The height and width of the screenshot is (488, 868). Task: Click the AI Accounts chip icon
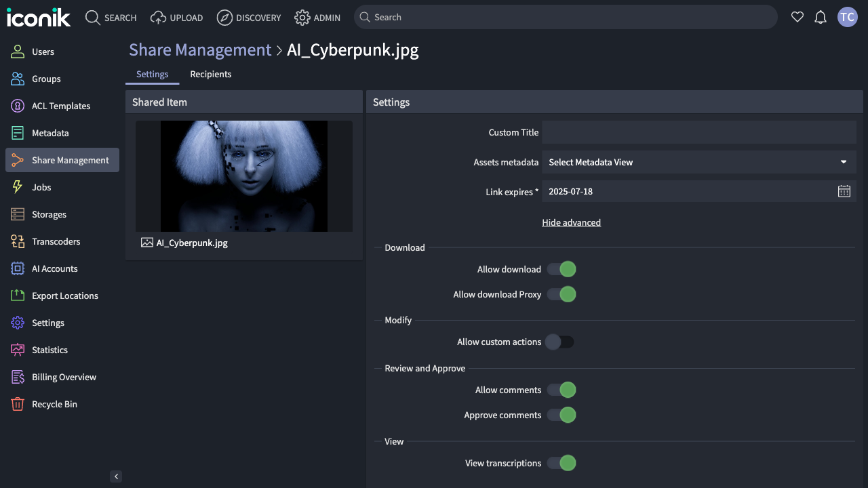click(18, 268)
